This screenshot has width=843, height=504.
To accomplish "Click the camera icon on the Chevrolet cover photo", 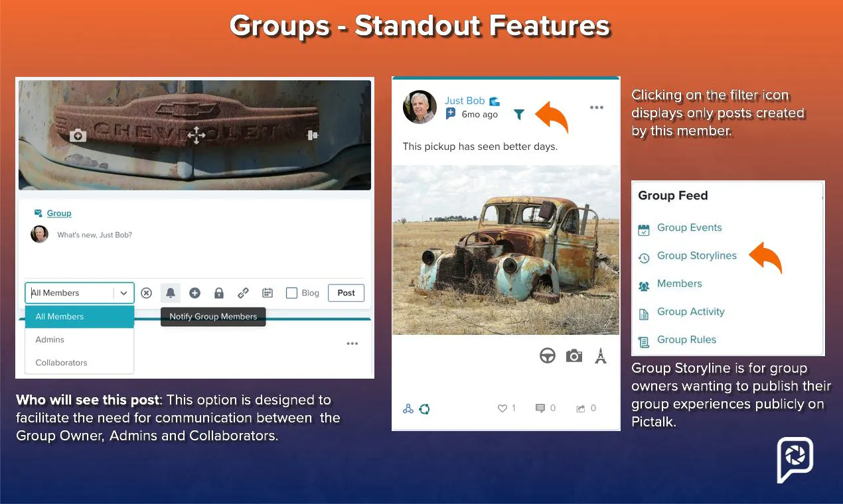I will pyautogui.click(x=78, y=135).
